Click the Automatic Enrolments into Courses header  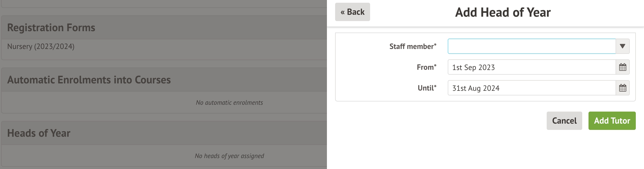(x=89, y=80)
